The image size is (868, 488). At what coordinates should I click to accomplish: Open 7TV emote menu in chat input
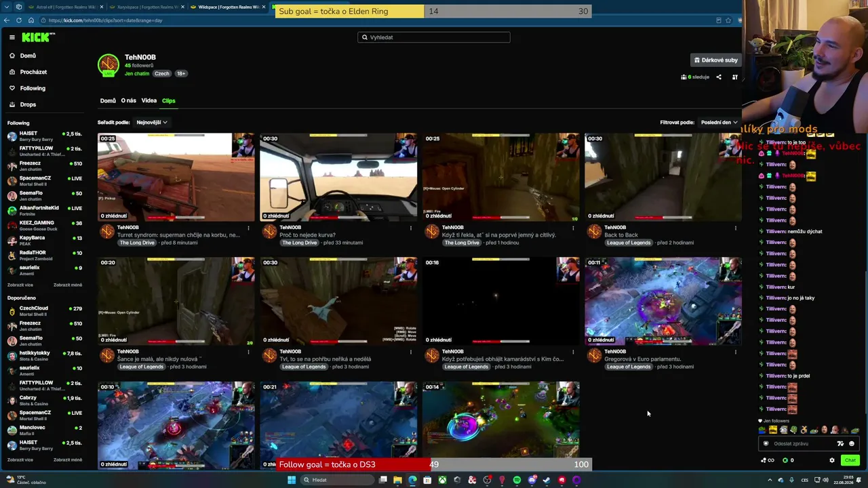[x=840, y=443]
